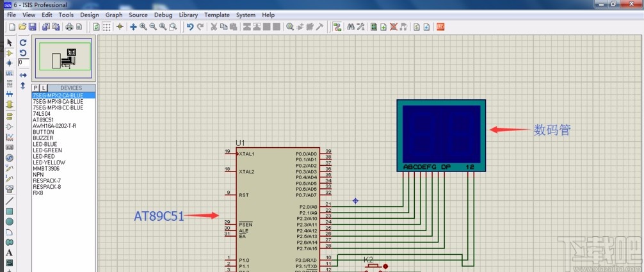The image size is (644, 272).
Task: Add a new sheet
Action: (x=383, y=27)
